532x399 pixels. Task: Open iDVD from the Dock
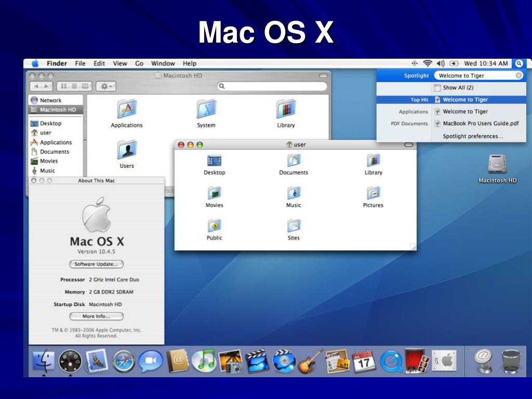coord(284,362)
